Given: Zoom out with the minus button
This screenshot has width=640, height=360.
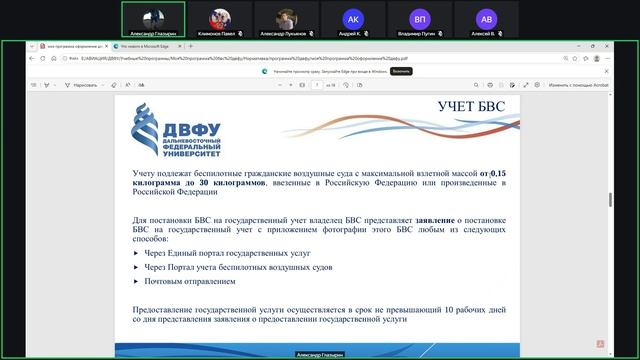Looking at the screenshot, I should tap(280, 85).
